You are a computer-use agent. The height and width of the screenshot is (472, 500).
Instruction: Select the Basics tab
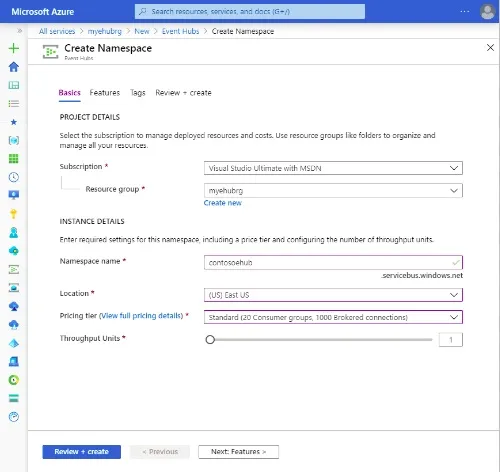coord(69,93)
